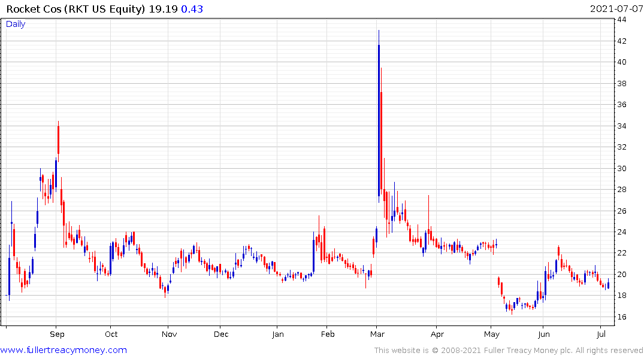Viewport: 644px width, 359px height.
Task: Click the last price value 19.19
Action: (x=163, y=9)
